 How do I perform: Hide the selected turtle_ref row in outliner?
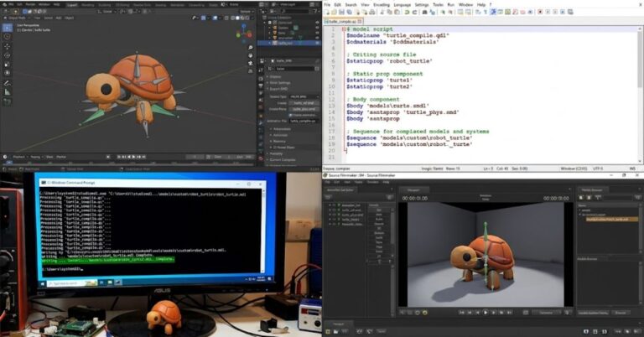pos(317,43)
